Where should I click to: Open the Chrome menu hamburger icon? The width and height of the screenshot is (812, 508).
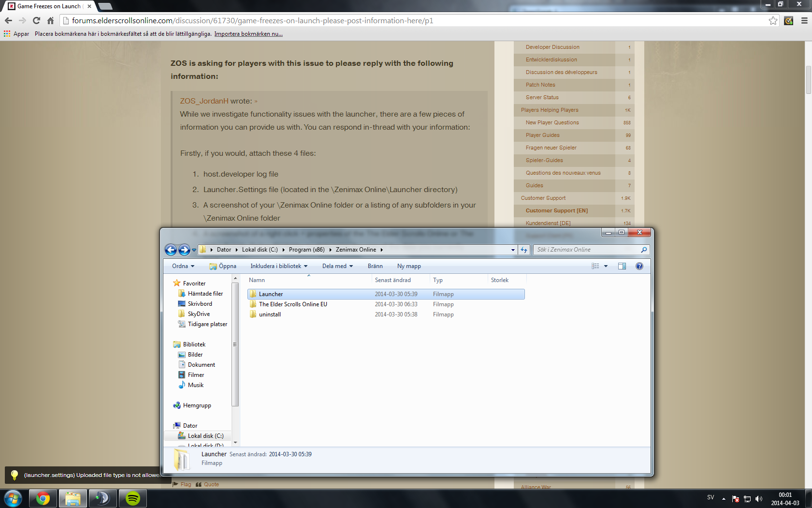(x=804, y=21)
